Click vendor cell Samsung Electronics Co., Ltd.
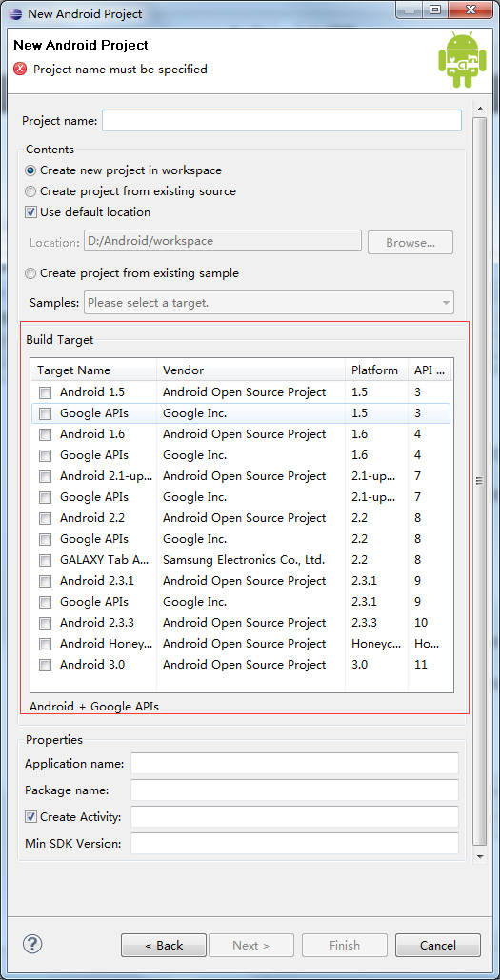 tap(244, 560)
